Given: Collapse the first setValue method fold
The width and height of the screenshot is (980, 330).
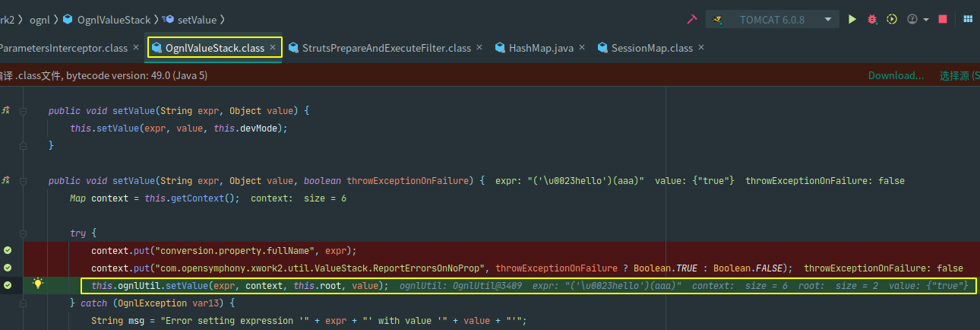Looking at the screenshot, I should [x=24, y=111].
